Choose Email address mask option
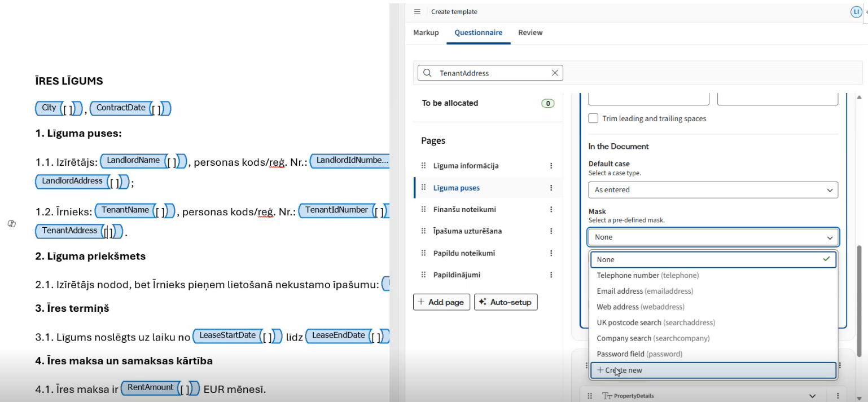 point(645,291)
